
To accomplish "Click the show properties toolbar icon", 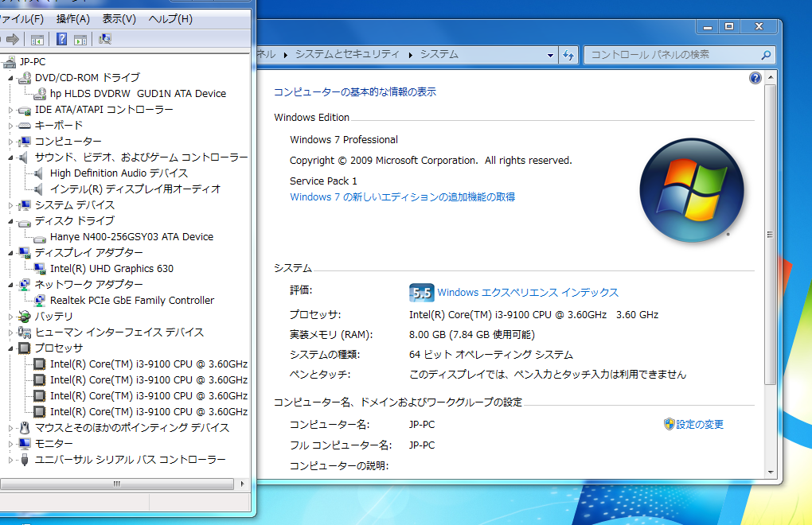I will click(80, 38).
